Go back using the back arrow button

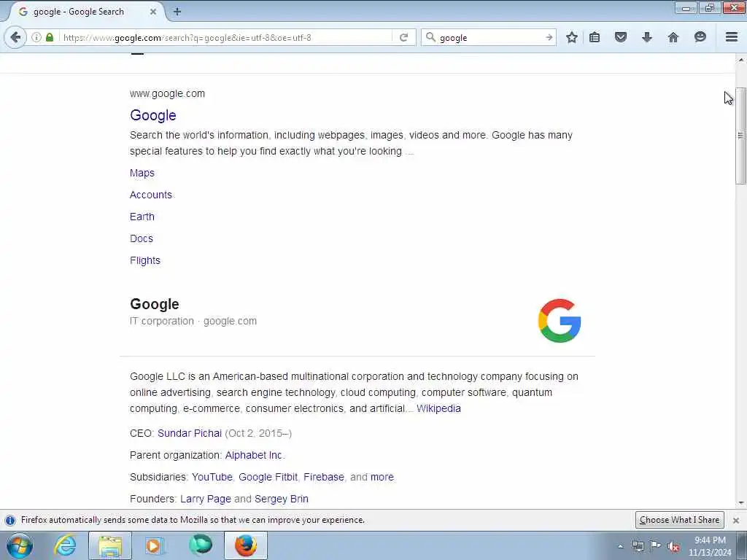click(x=15, y=37)
